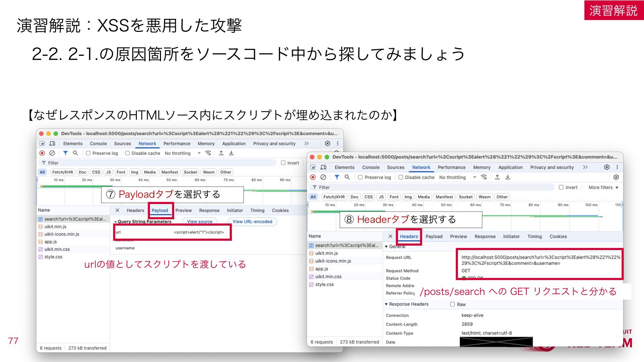Clear network log in left DevTools window
The height and width of the screenshot is (362, 644).
coord(52,153)
